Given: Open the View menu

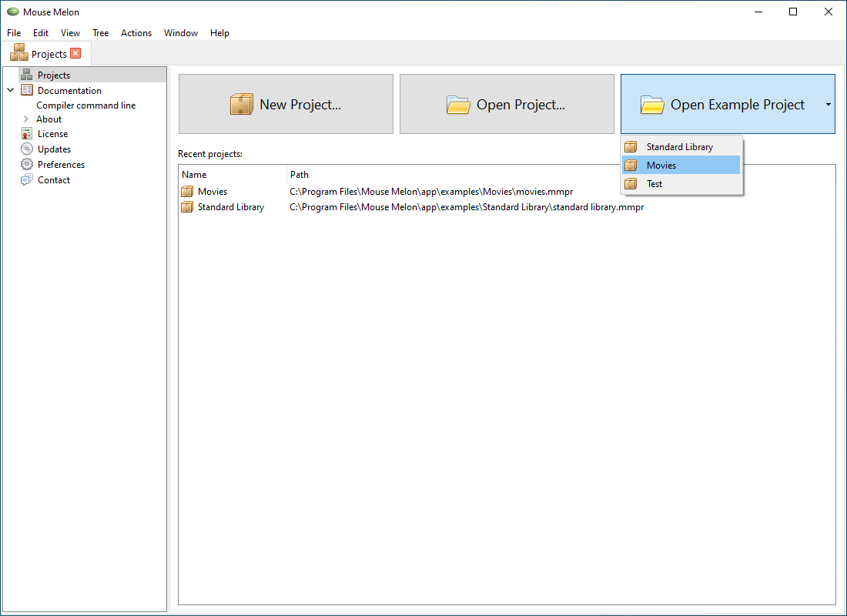Looking at the screenshot, I should 70,33.
